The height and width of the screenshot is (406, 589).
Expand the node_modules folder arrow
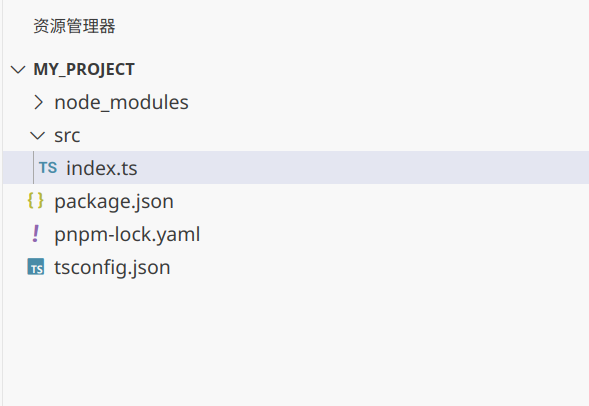[x=38, y=102]
